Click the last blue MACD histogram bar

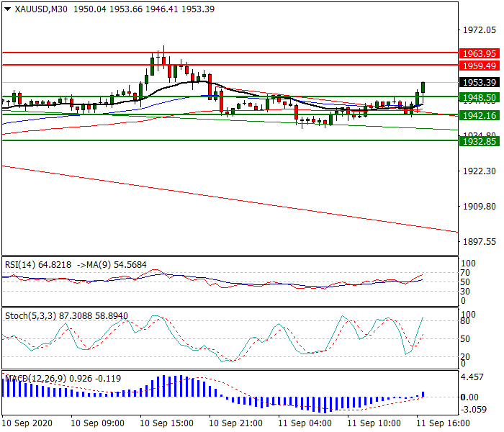click(x=423, y=394)
